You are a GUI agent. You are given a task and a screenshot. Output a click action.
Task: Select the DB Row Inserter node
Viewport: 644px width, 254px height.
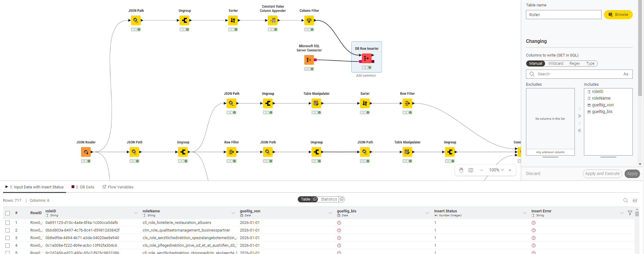[366, 58]
